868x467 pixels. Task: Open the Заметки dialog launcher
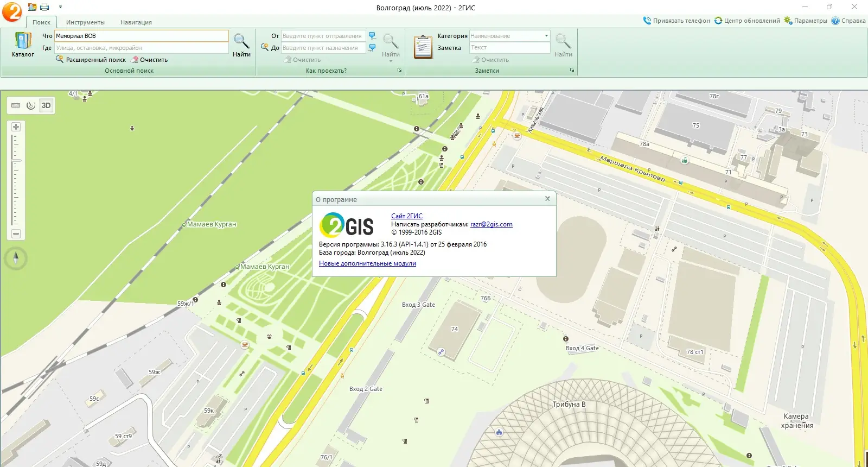572,71
